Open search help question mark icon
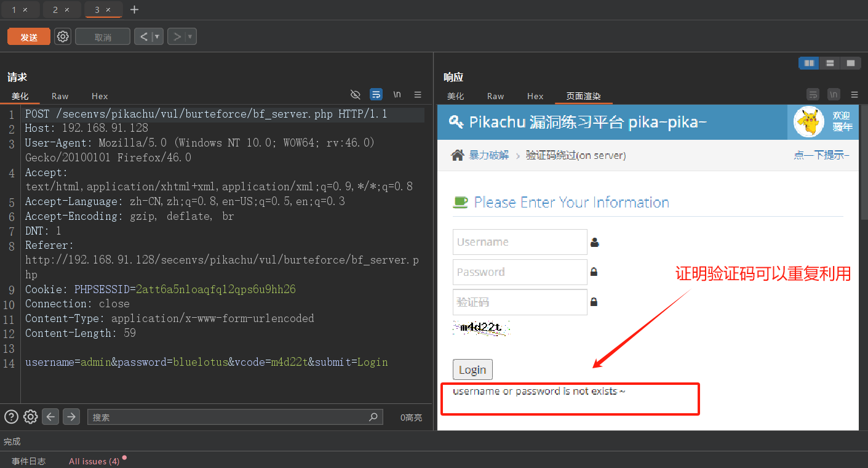The height and width of the screenshot is (468, 868). 11,417
